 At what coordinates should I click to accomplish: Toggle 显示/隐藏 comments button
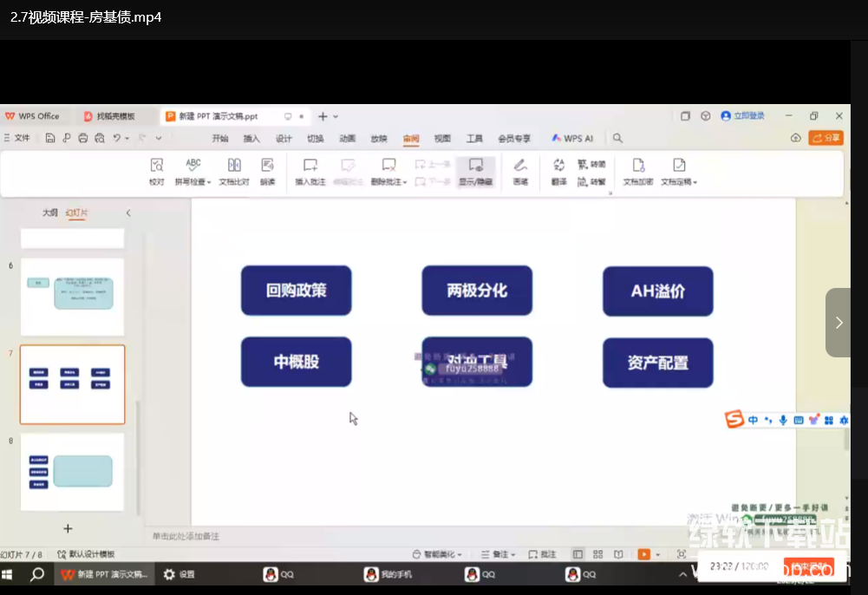coord(475,171)
